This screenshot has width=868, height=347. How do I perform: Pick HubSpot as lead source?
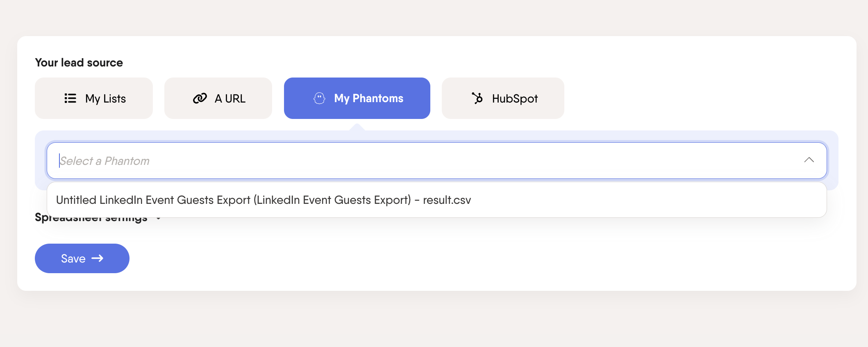503,98
